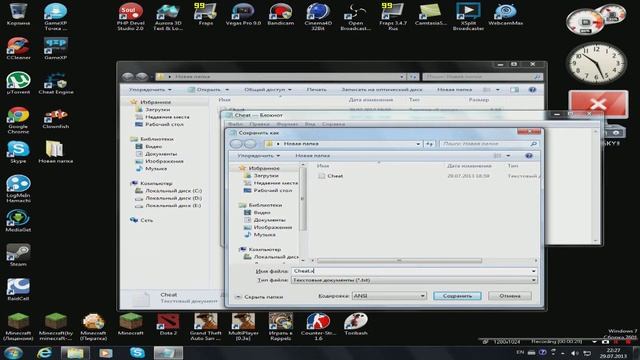Click Печать in the Explorer toolbar
Screen dimensions: 640x360
[316, 89]
